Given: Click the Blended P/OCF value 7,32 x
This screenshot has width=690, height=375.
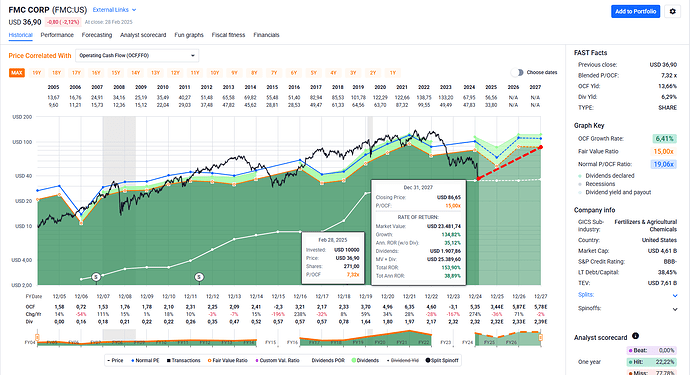Looking at the screenshot, I should click(669, 75).
